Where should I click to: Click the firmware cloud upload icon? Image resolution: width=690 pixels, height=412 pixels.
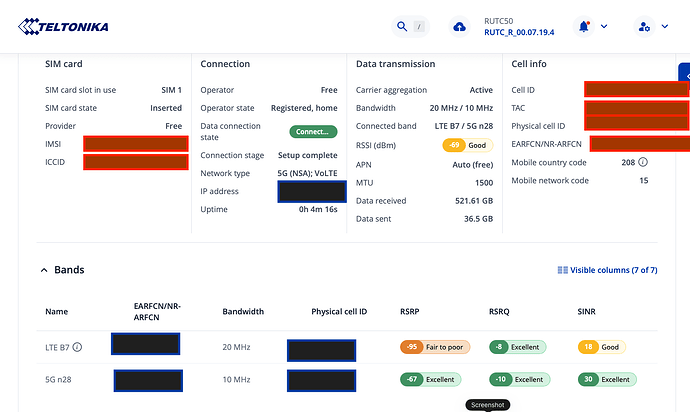pyautogui.click(x=460, y=27)
